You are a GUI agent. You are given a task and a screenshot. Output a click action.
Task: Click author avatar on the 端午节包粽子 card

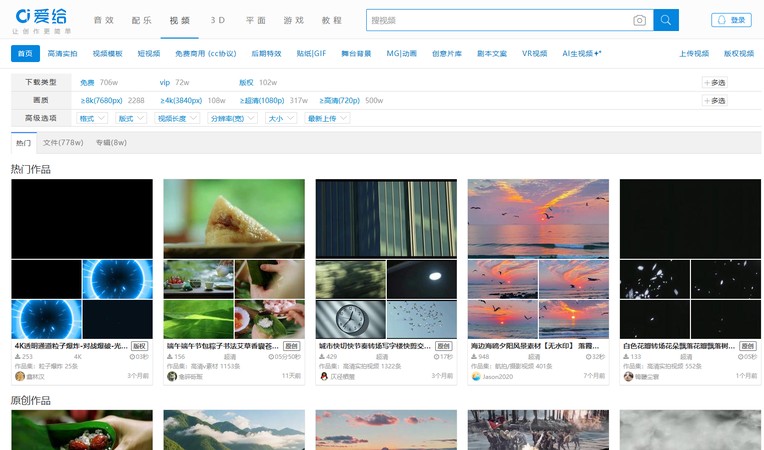pos(172,376)
